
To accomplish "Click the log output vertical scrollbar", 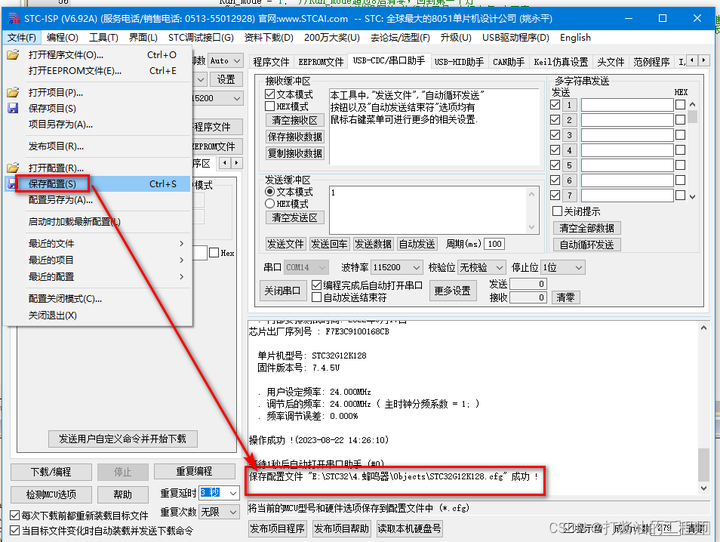I will 703,408.
